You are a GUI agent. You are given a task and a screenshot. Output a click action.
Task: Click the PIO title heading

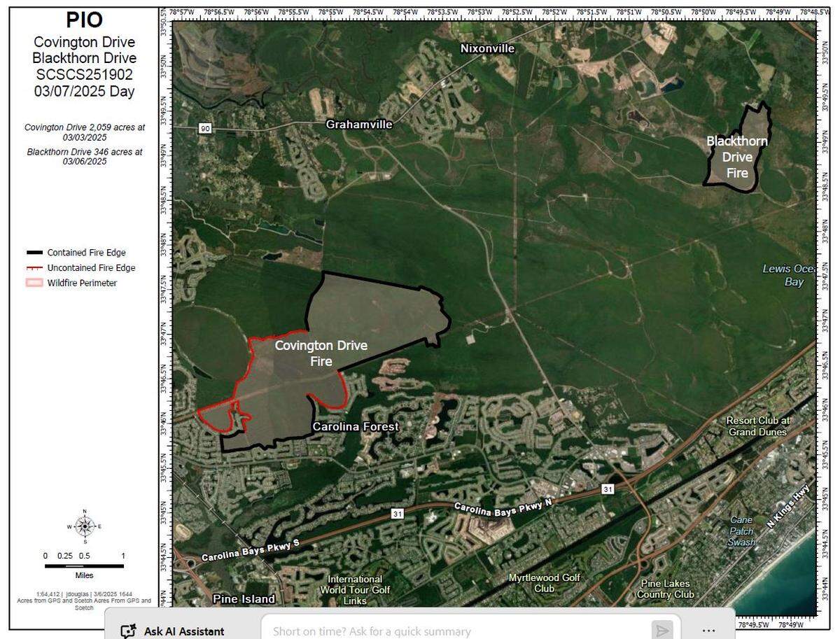coord(84,20)
